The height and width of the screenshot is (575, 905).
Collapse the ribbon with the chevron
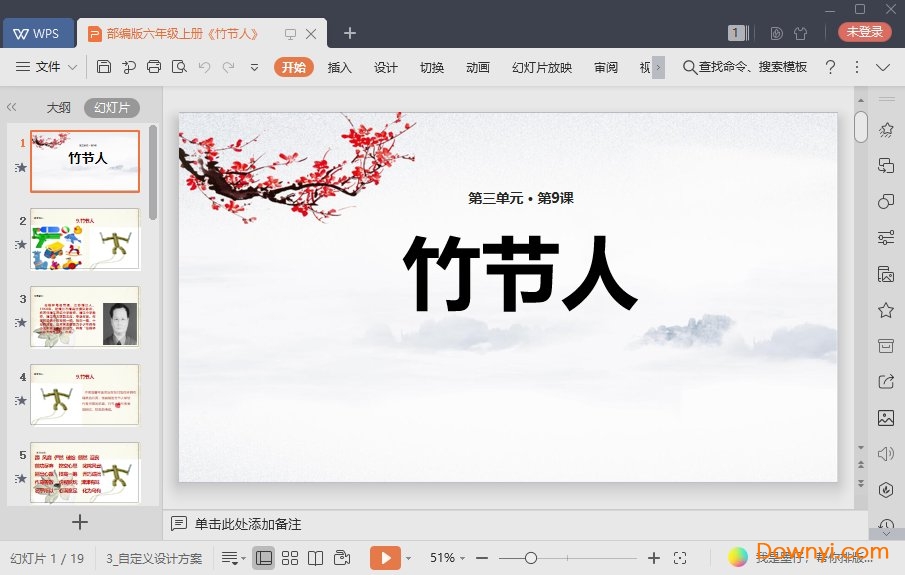[x=882, y=68]
